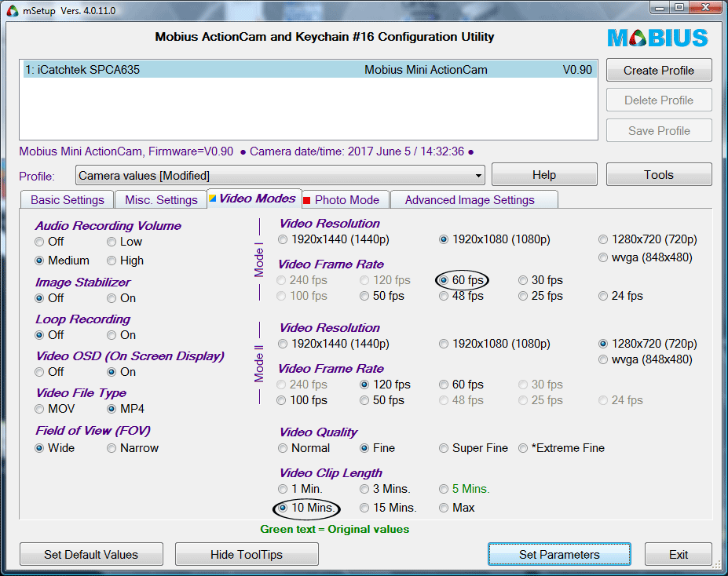Disable Video OSD with Off
The height and width of the screenshot is (576, 728).
pos(49,372)
